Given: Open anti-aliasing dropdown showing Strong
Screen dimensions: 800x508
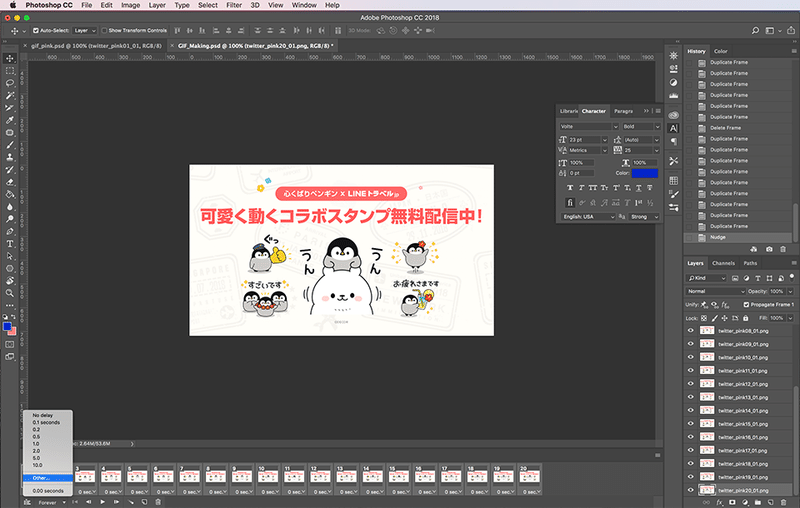Looking at the screenshot, I should point(645,217).
